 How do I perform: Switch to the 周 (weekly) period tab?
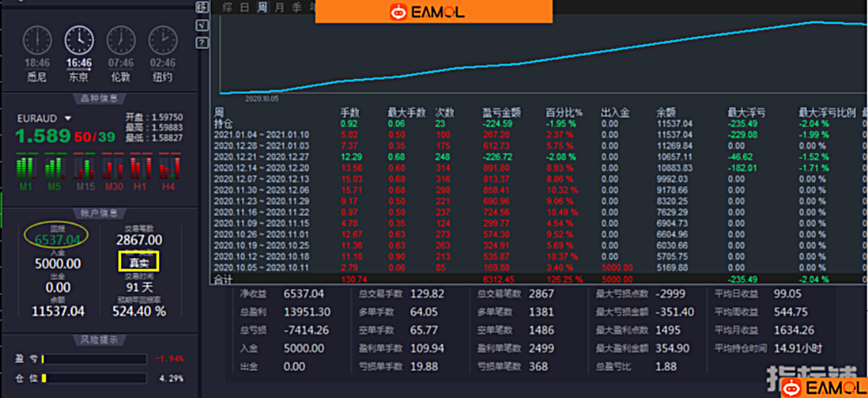pos(262,7)
